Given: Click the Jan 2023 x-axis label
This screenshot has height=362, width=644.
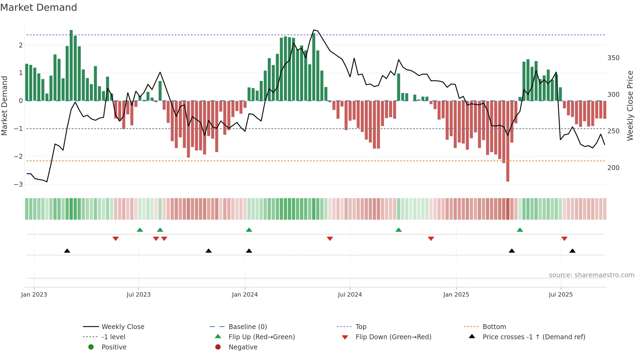Looking at the screenshot, I should click(x=34, y=294).
